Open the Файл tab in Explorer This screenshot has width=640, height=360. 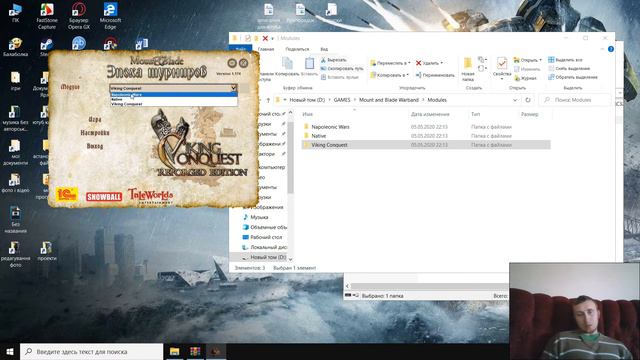coord(241,49)
